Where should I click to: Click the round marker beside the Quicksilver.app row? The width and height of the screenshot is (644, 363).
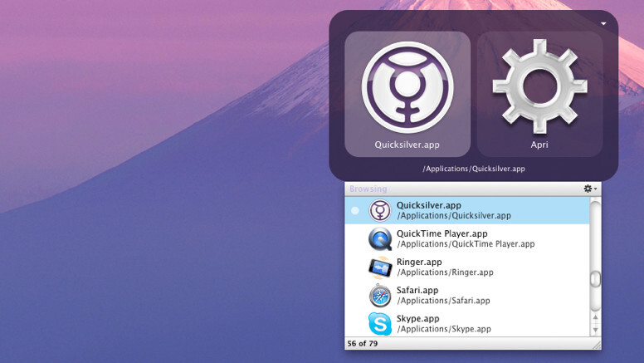355,210
